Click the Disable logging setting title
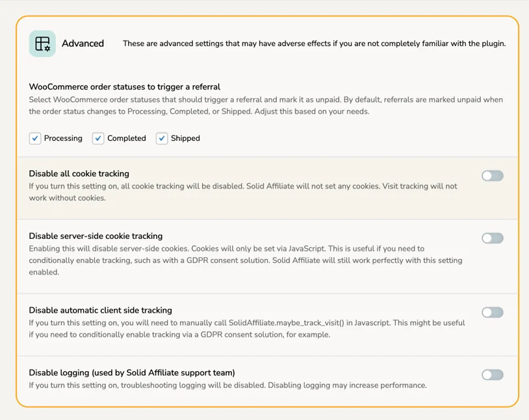529x420 pixels. point(132,373)
